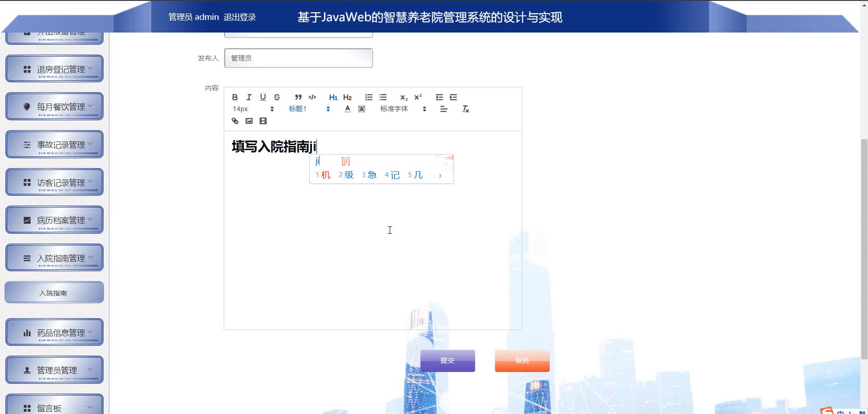Image resolution: width=868 pixels, height=414 pixels.
Task: Click the 提交 submit button
Action: pos(448,361)
